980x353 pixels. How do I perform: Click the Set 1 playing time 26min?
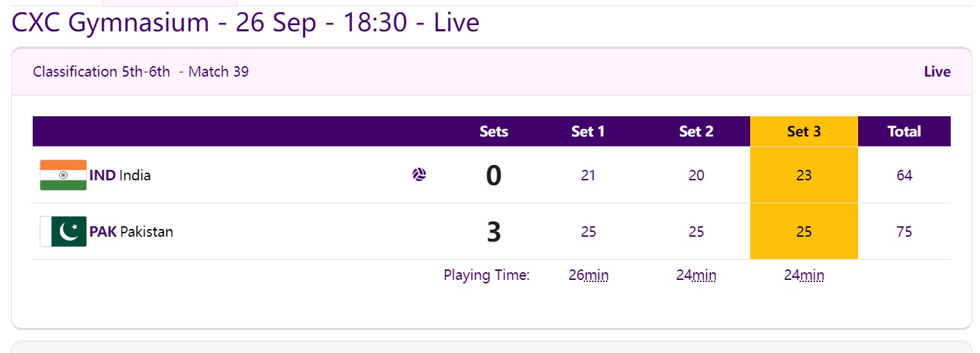(589, 275)
